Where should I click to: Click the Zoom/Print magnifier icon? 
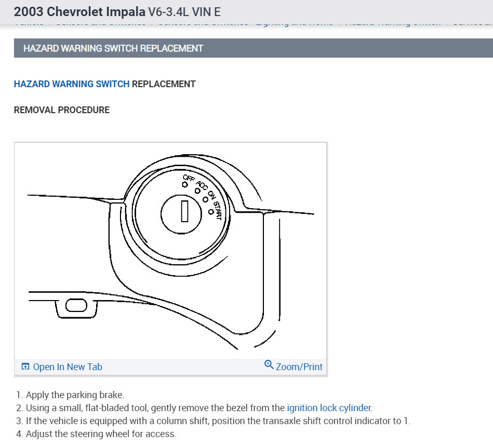[269, 364]
